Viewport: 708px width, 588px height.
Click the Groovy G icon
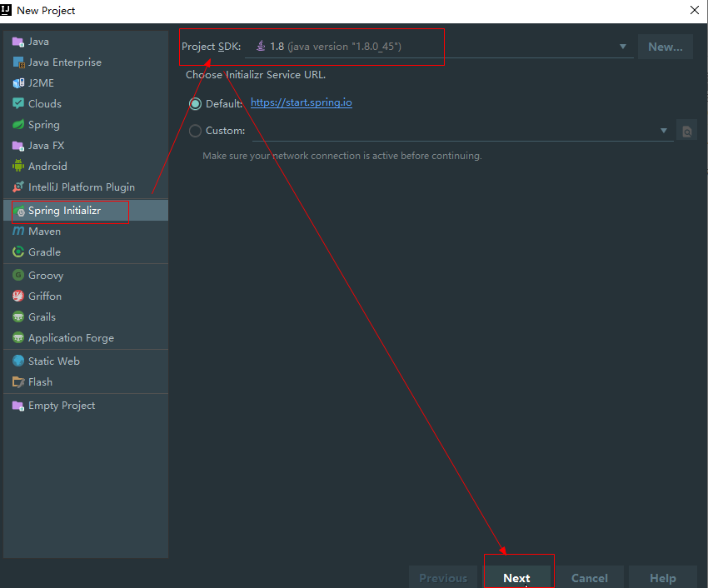pos(18,275)
